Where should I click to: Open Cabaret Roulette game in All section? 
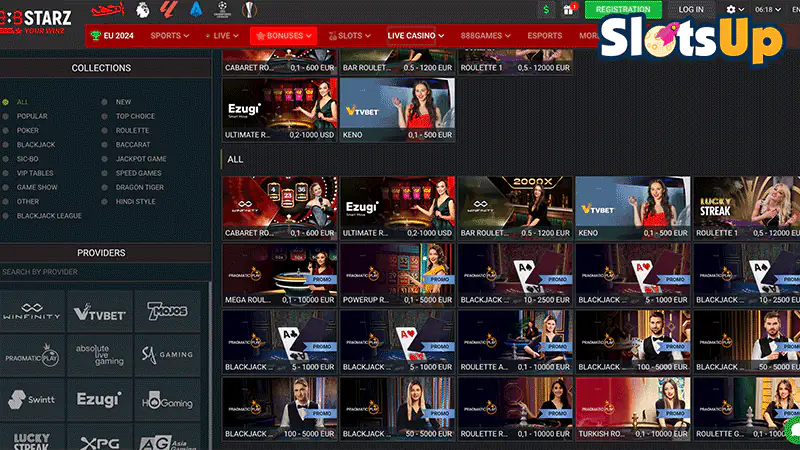tap(280, 208)
